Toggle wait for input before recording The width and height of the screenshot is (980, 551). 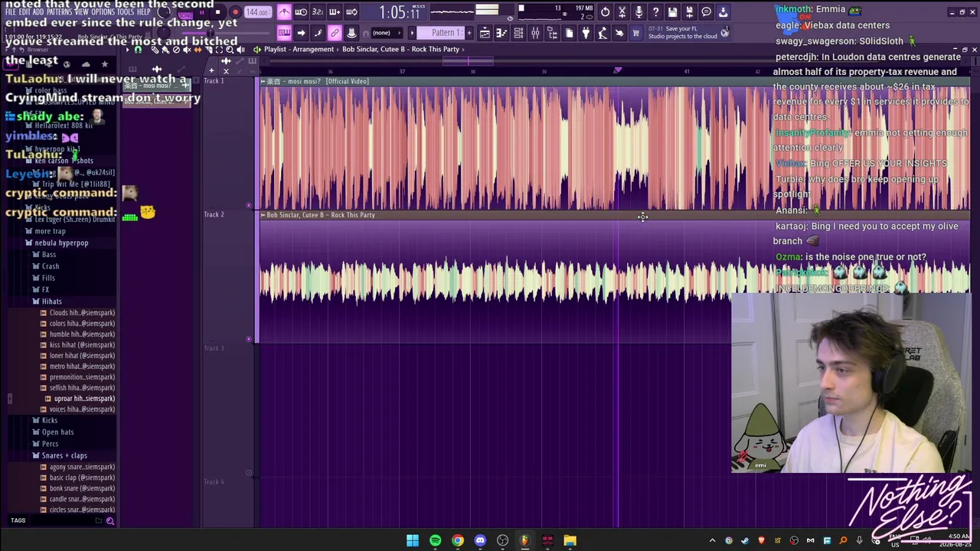coord(301,11)
